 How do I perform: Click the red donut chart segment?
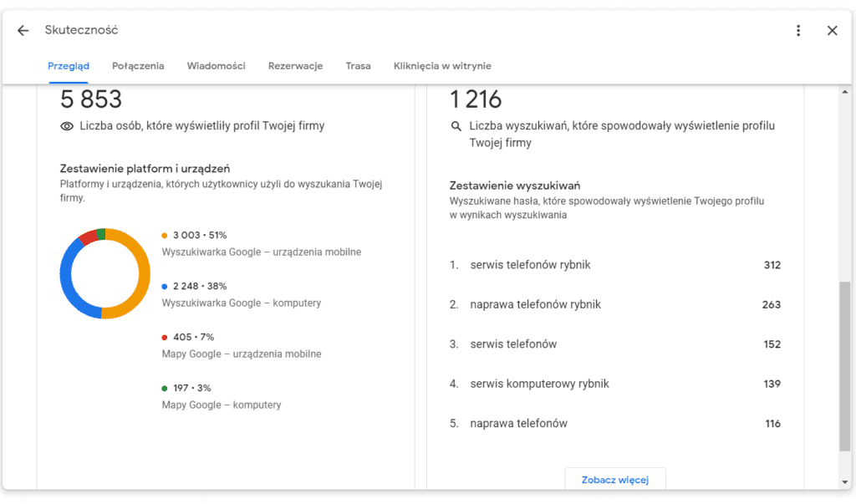[89, 237]
